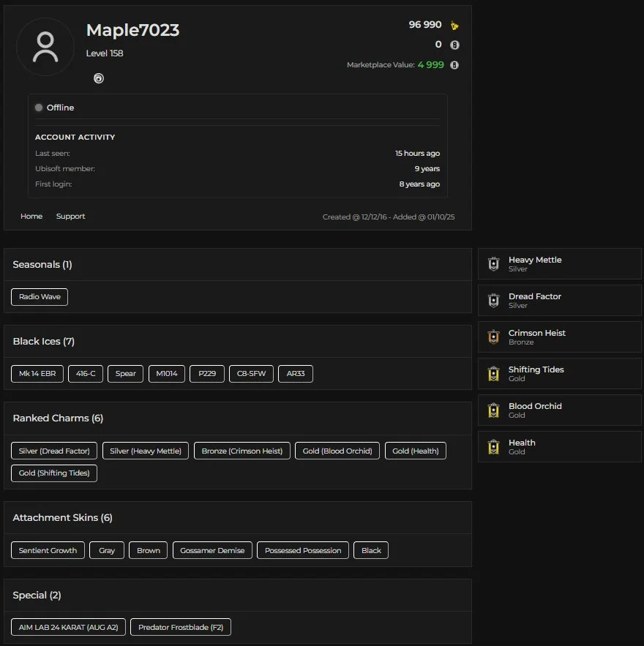The width and height of the screenshot is (644, 646).
Task: Select the Predator Frostblade (F2) tag
Action: 181,628
